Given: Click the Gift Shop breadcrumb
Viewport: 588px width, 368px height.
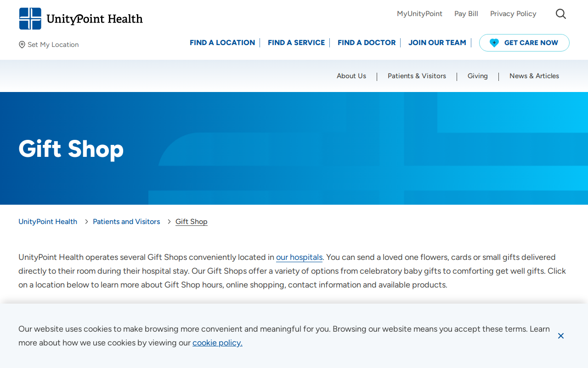Looking at the screenshot, I should click(x=192, y=222).
